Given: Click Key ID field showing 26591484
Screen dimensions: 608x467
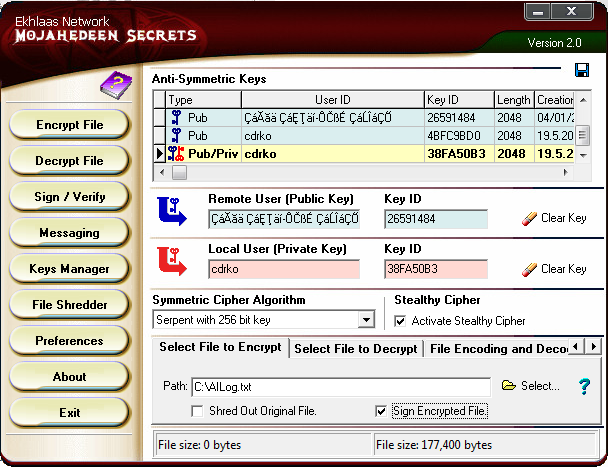Looking at the screenshot, I should click(436, 219).
